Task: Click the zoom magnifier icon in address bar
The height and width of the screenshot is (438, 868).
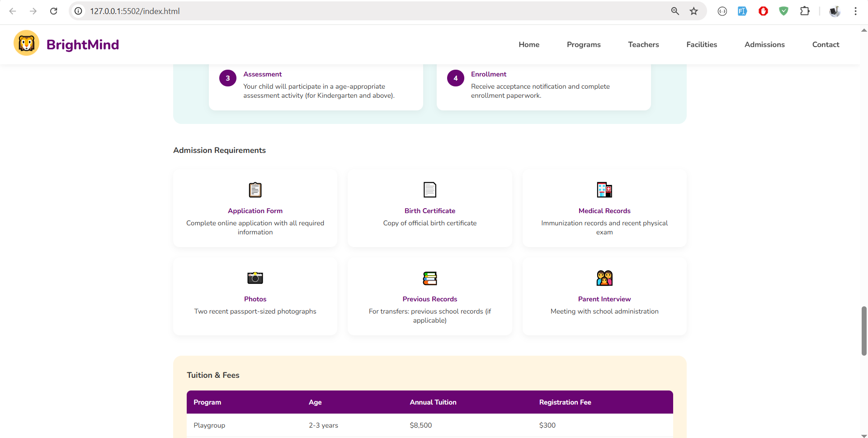Action: click(x=675, y=11)
